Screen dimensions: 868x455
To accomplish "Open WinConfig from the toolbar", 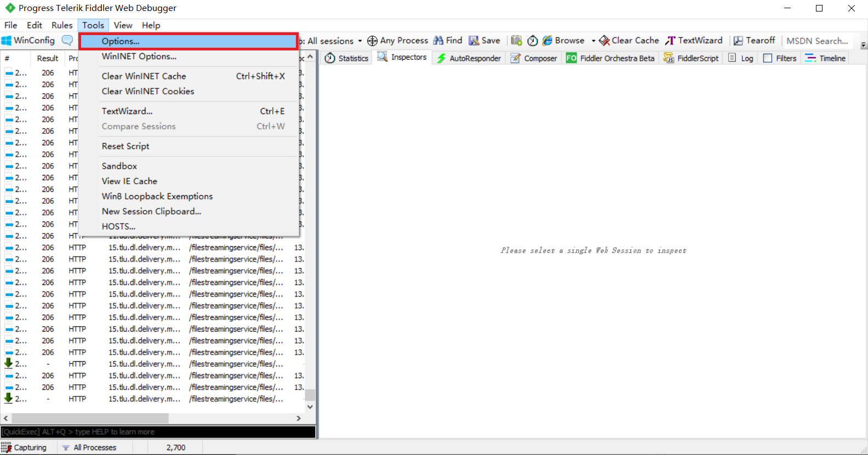I will (28, 41).
